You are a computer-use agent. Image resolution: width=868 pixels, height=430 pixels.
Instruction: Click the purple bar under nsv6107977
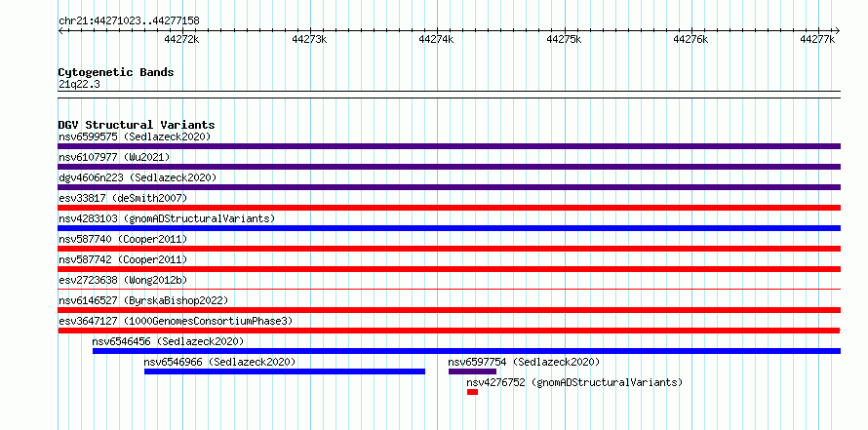(449, 167)
